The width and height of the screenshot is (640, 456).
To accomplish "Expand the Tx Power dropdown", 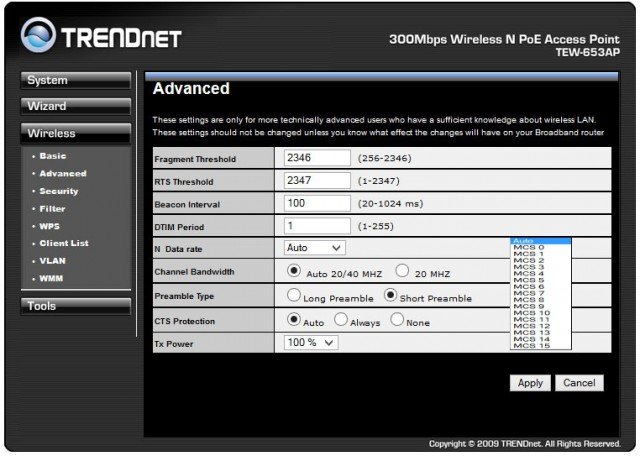I will (x=312, y=343).
